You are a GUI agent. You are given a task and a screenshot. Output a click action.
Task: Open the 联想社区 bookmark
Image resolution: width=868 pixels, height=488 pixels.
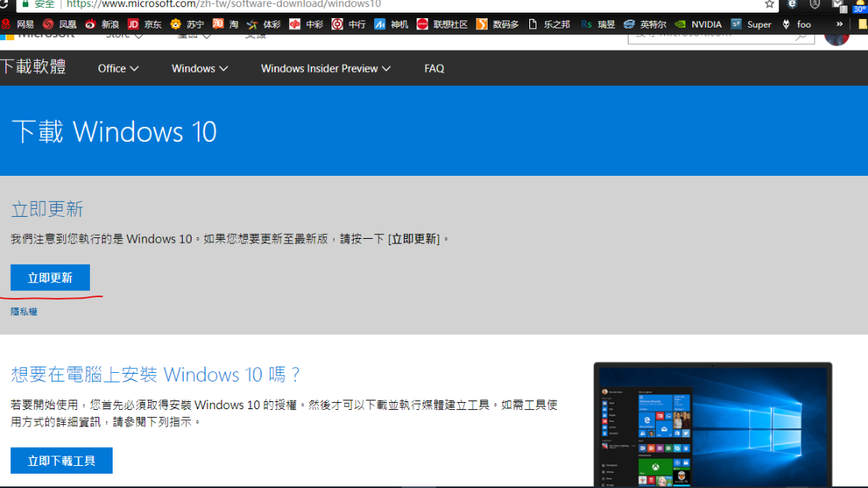[442, 24]
